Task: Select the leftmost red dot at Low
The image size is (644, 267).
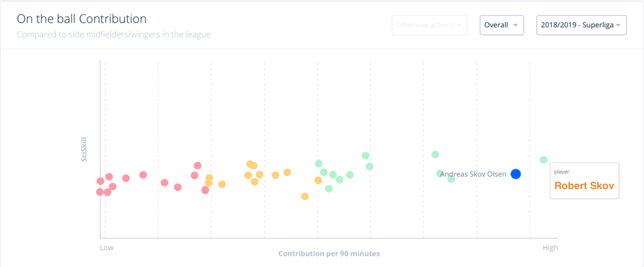Action: click(100, 192)
